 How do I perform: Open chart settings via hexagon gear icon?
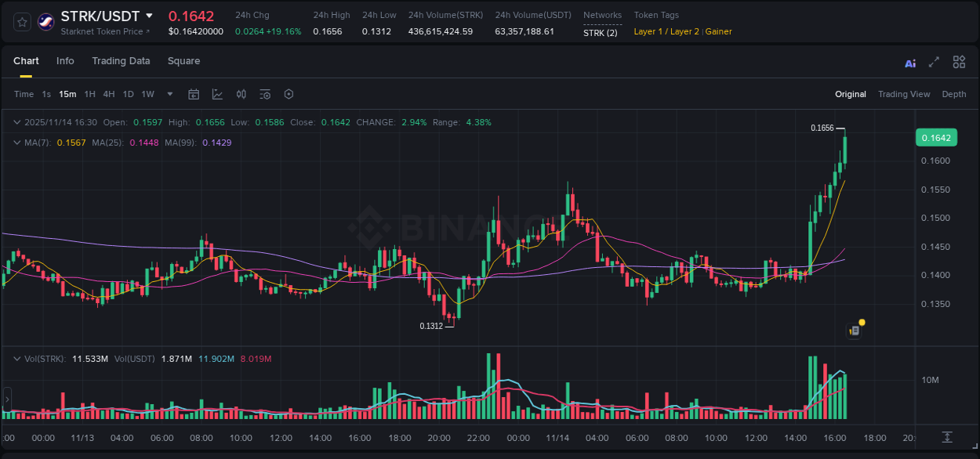[289, 94]
